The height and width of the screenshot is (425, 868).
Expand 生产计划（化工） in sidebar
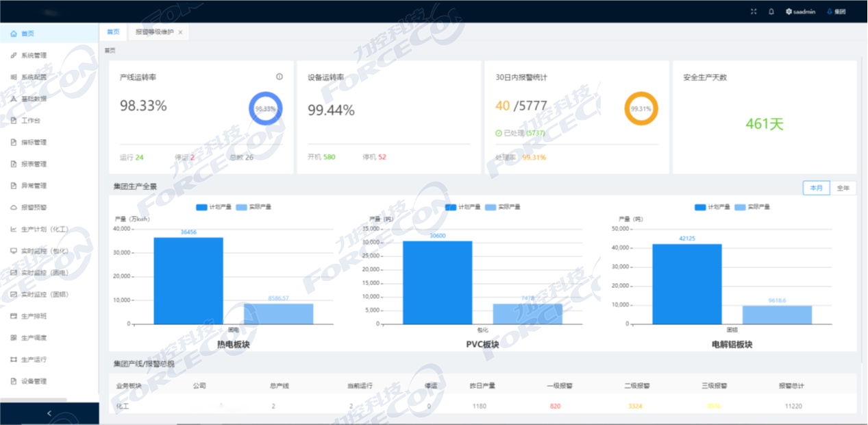(x=45, y=229)
